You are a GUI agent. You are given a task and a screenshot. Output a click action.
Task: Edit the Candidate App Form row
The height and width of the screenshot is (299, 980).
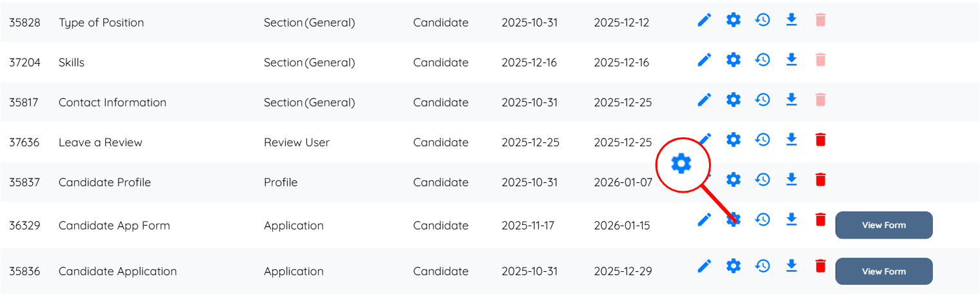[705, 220]
